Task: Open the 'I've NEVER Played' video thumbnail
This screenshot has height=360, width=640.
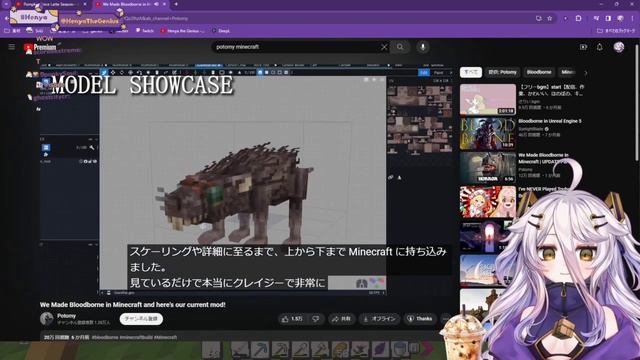Action: (x=488, y=202)
